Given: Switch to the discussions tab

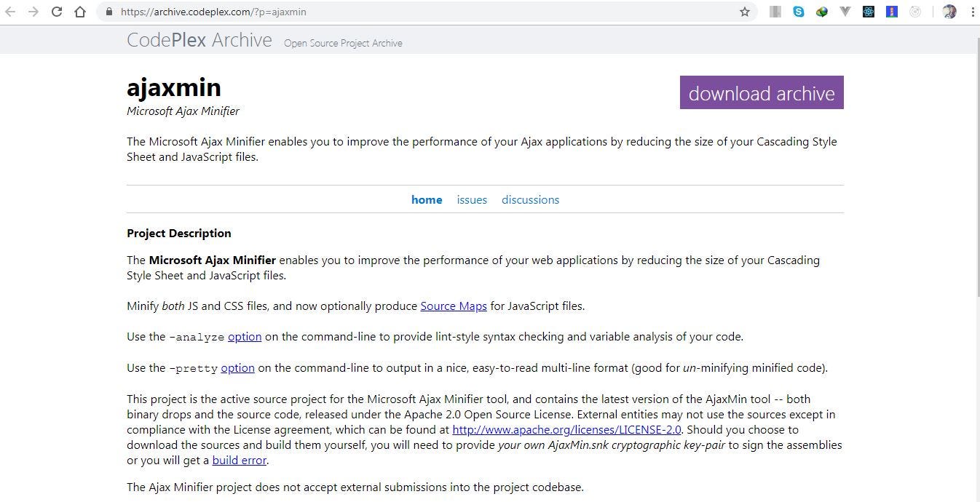Looking at the screenshot, I should [x=530, y=199].
